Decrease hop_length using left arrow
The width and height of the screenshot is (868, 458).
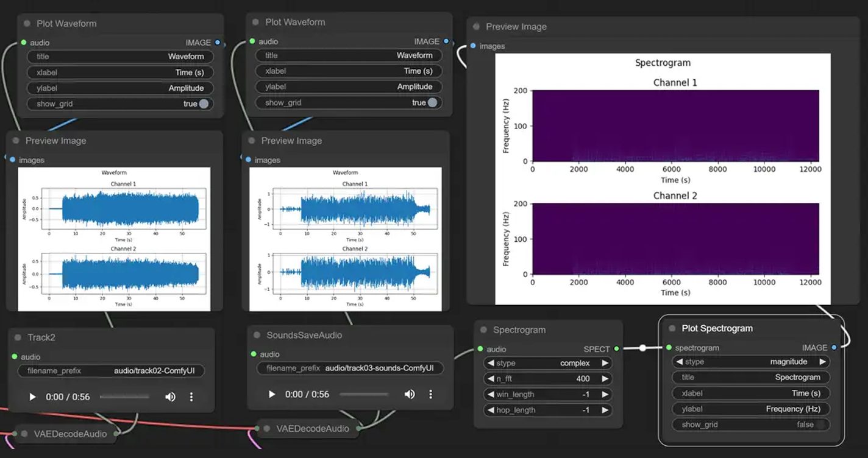[x=489, y=410]
